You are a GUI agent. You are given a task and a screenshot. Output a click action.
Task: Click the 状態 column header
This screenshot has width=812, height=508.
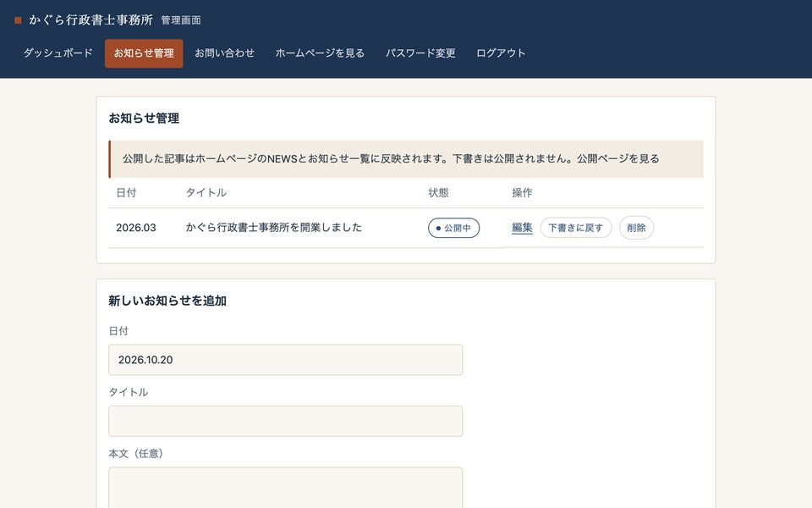(438, 192)
